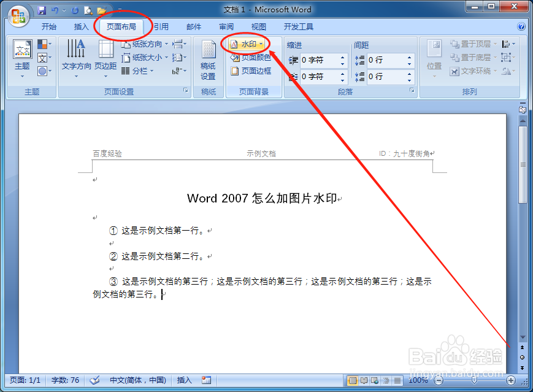The width and height of the screenshot is (533, 392).
Task: Open the 水印 watermark dropdown
Action: tap(247, 44)
